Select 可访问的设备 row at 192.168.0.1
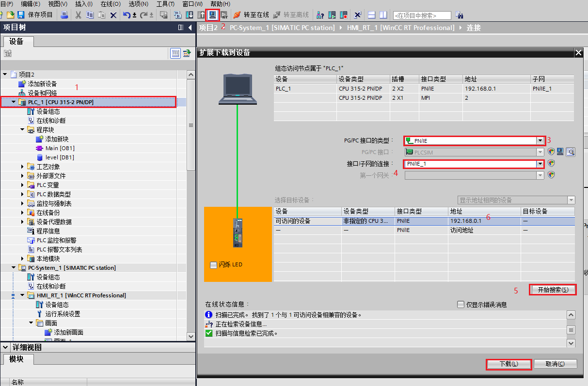Image resolution: width=588 pixels, height=386 pixels. (424, 221)
